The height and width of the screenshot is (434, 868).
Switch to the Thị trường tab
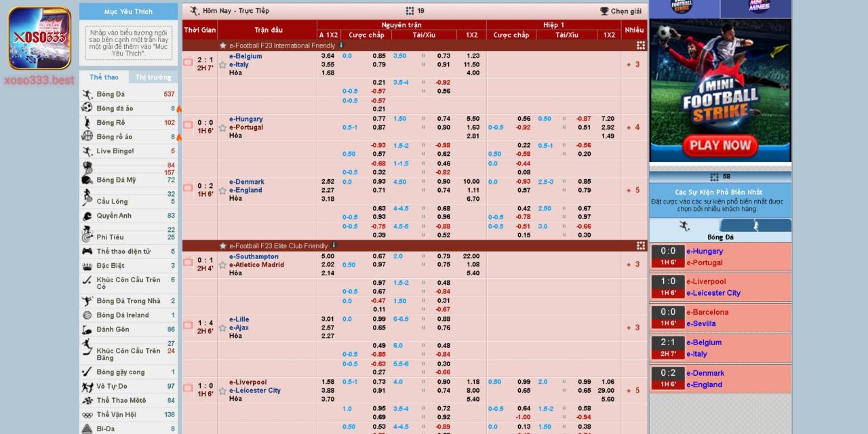coord(153,77)
